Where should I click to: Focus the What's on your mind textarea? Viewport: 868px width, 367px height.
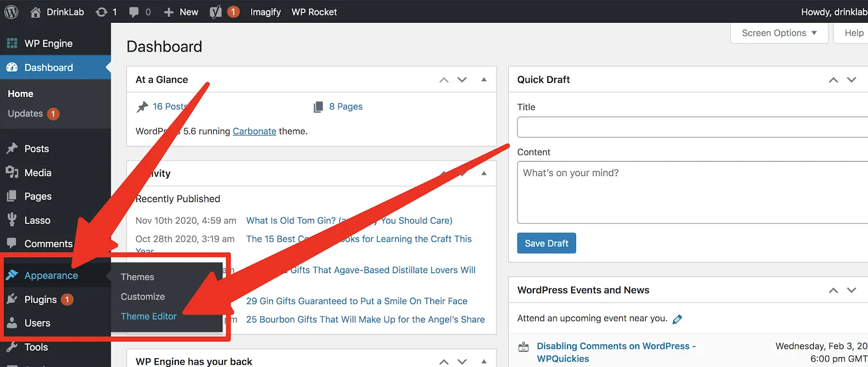(x=692, y=192)
